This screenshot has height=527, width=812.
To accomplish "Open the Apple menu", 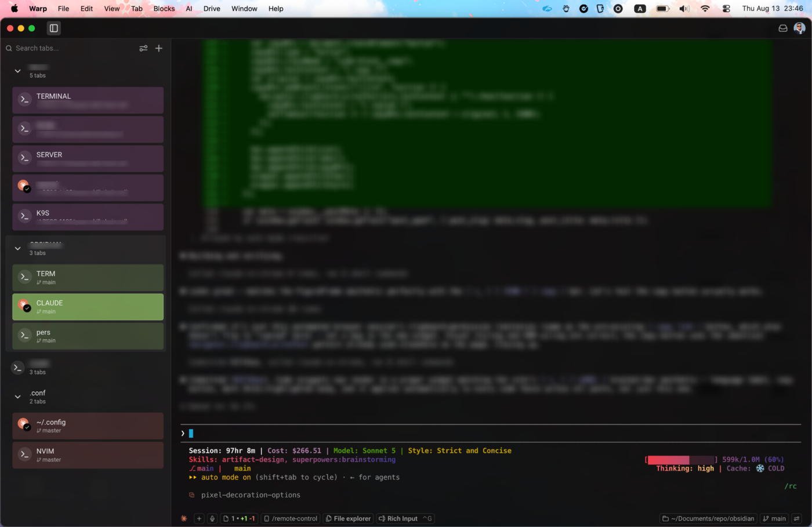I will (14, 9).
